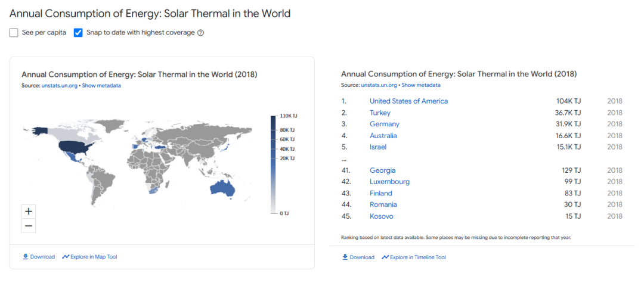The height and width of the screenshot is (283, 644).
Task: Open unstats.un.org source link on map card
Action: click(x=59, y=86)
